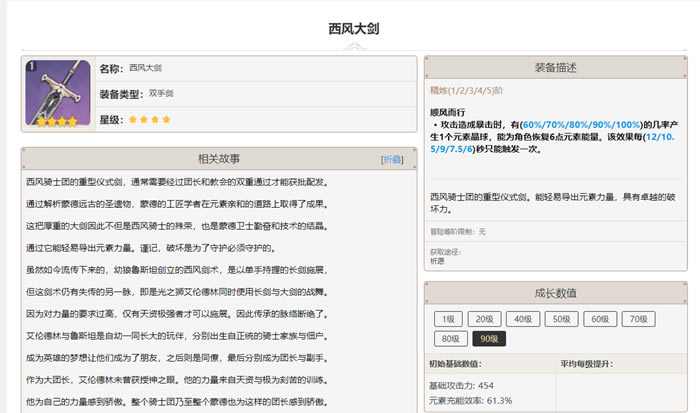This screenshot has width=700, height=413.
Task: Collapse the 相关故事 section with 折叠
Action: point(392,160)
